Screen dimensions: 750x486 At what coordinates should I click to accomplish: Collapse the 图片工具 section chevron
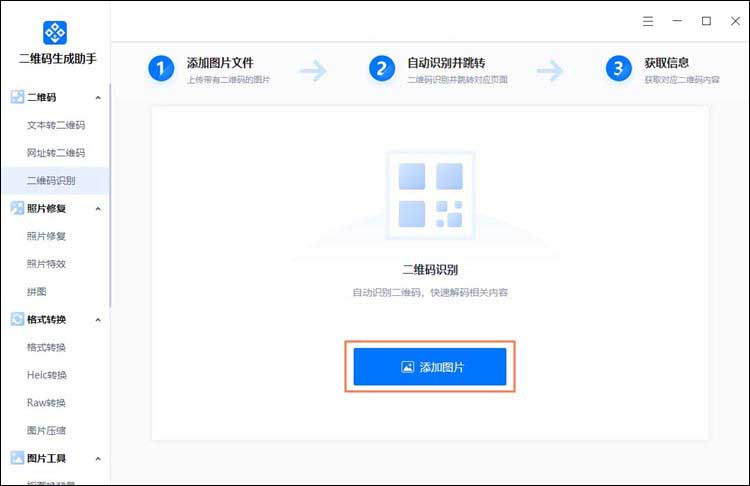click(x=98, y=459)
